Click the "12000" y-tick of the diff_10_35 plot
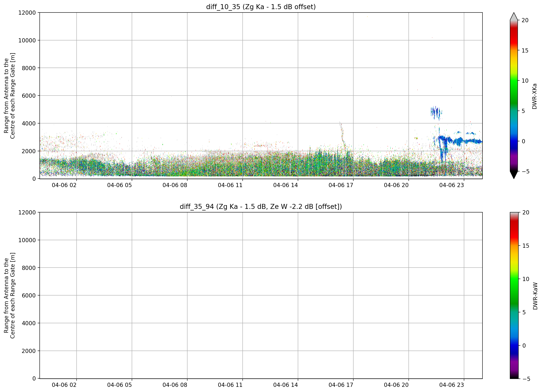Viewport: 542px width, 392px height. tap(27, 13)
